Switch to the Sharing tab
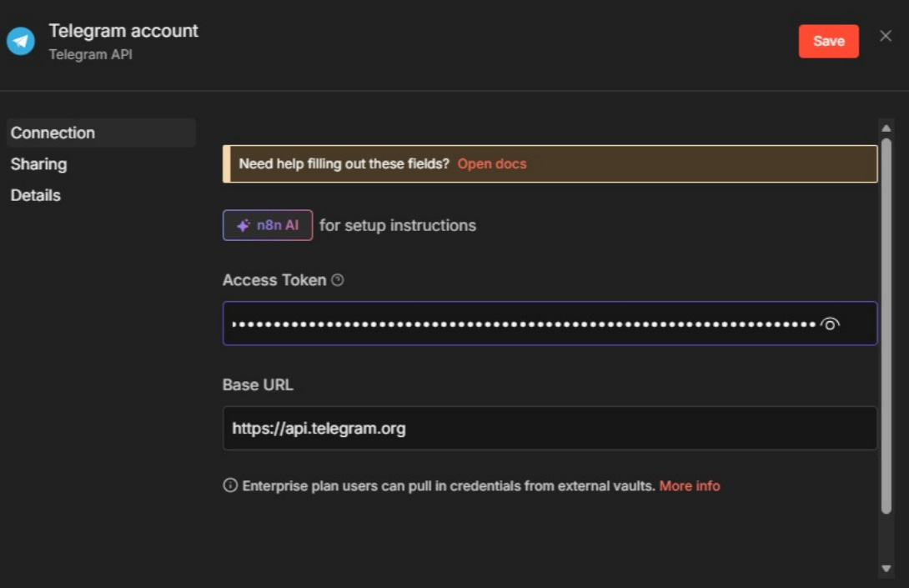The height and width of the screenshot is (588, 909). pos(39,164)
